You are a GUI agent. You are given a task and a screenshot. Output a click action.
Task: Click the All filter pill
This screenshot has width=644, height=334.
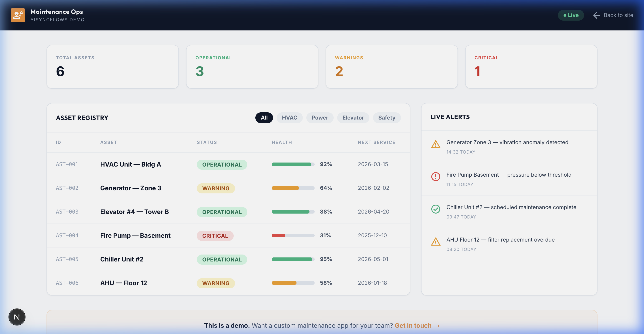[264, 118]
